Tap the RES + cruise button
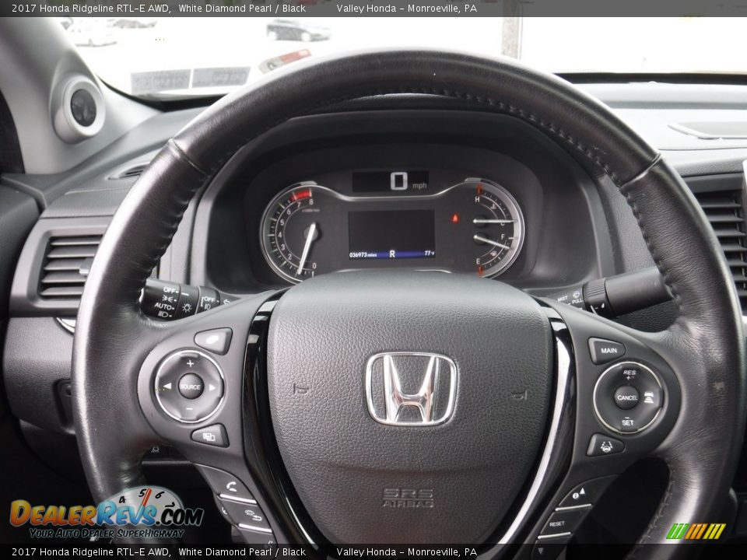Image resolution: width=747 pixels, height=560 pixels. point(629,374)
